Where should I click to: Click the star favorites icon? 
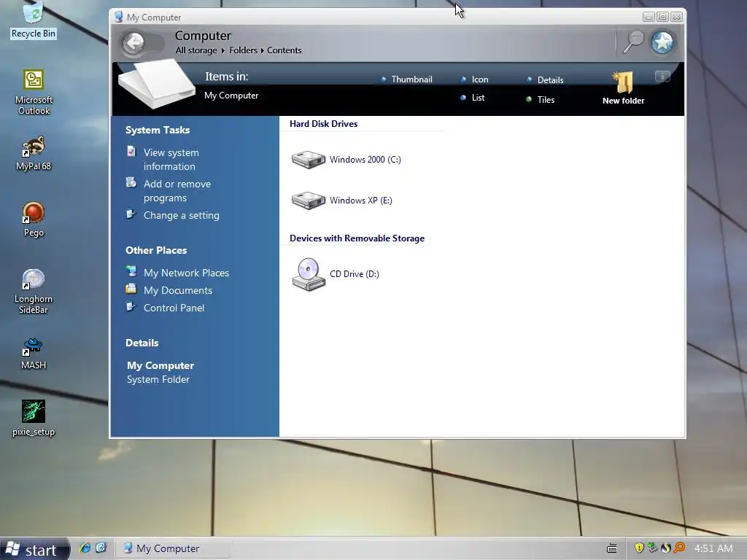[x=662, y=42]
